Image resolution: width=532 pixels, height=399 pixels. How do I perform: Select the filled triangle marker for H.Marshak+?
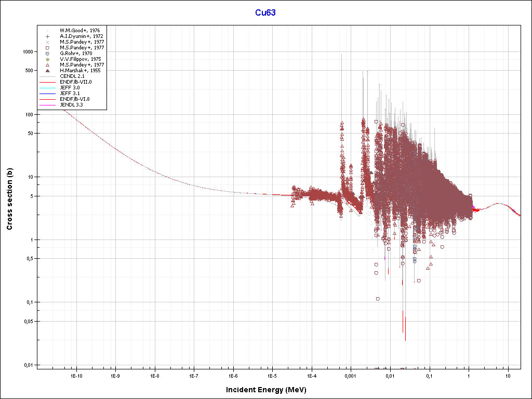tap(47, 71)
